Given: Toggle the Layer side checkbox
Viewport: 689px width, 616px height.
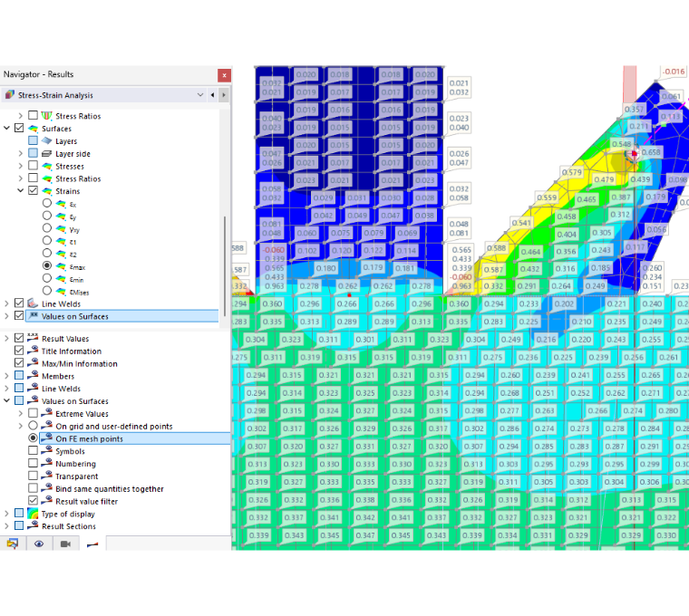Looking at the screenshot, I should [x=33, y=153].
